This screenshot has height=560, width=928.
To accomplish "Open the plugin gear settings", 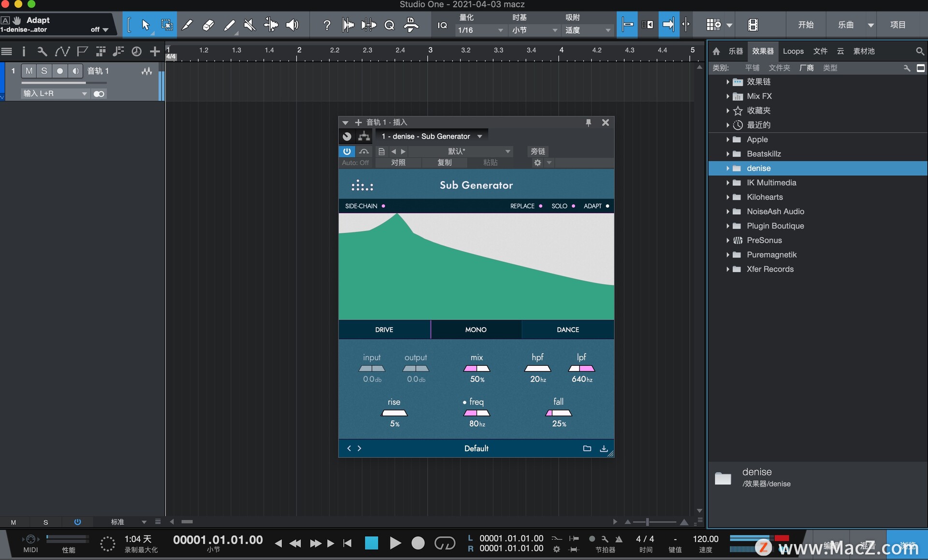I will [x=537, y=163].
